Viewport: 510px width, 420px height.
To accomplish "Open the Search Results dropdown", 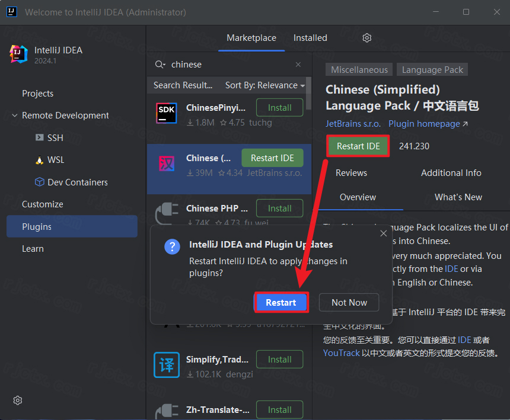I will 184,85.
